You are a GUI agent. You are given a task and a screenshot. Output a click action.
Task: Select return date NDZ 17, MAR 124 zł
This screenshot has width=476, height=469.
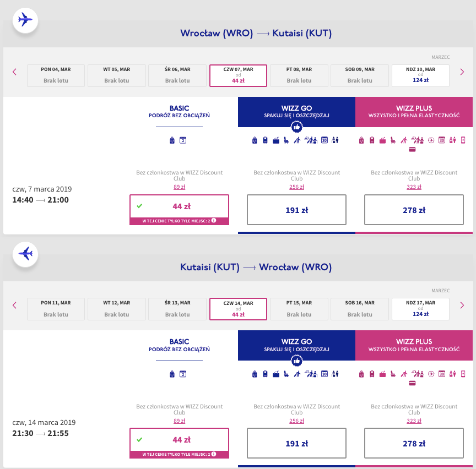(420, 309)
